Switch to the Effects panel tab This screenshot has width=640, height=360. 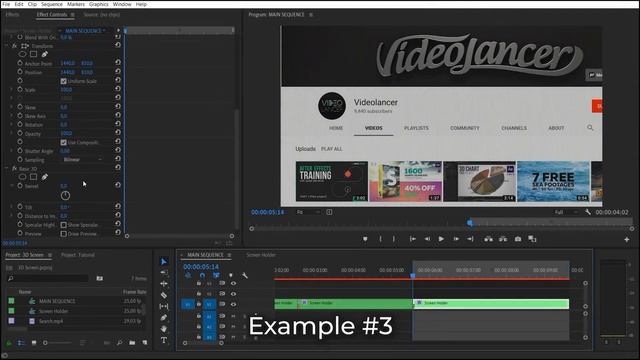12,14
